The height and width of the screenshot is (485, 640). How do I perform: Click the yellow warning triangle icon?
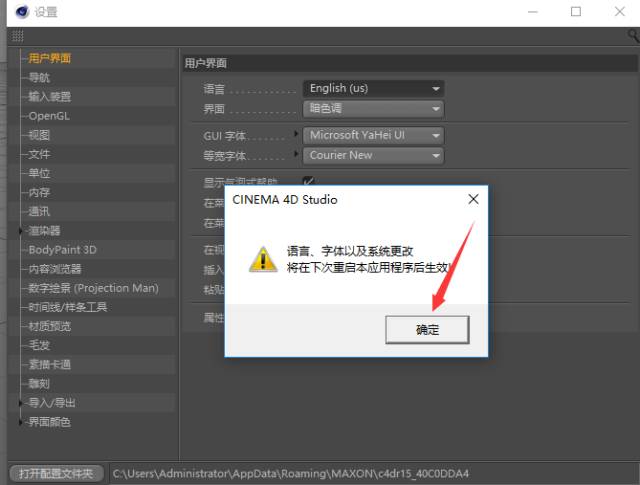(x=263, y=259)
